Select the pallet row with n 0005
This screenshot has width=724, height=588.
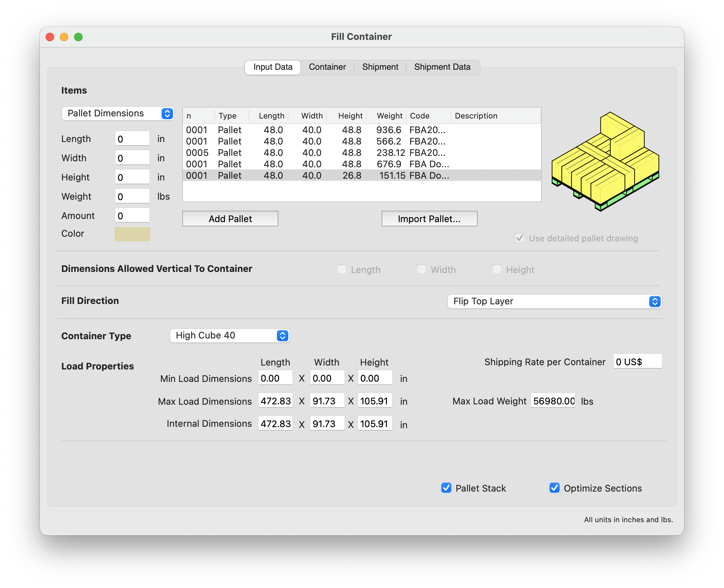(x=362, y=153)
